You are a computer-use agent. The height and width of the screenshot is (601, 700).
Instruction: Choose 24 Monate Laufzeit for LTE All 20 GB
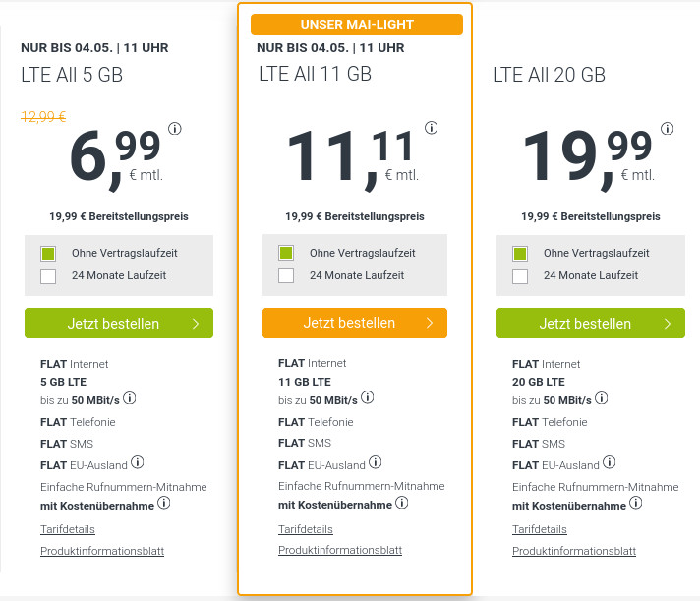click(x=520, y=276)
